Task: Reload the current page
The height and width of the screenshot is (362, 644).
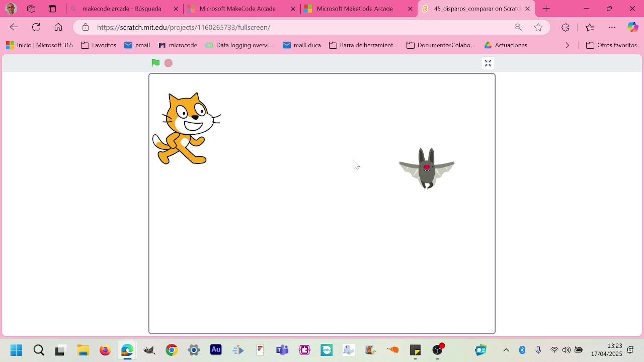Action: 36,27
